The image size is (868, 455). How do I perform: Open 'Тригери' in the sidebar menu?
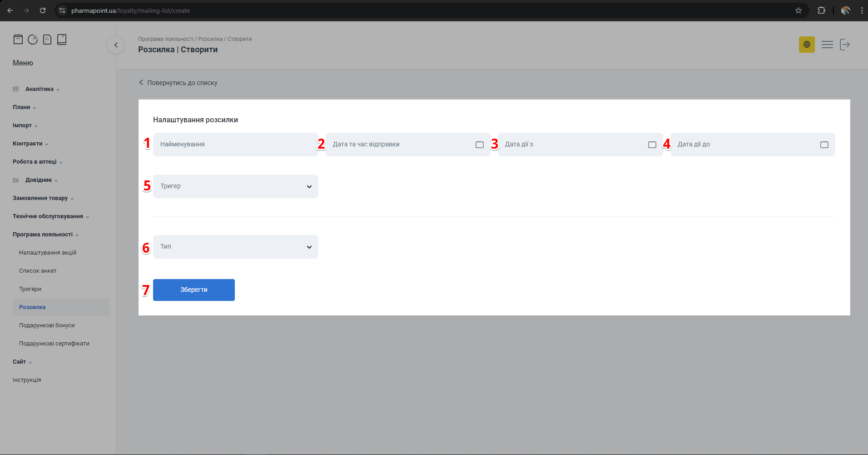point(30,289)
